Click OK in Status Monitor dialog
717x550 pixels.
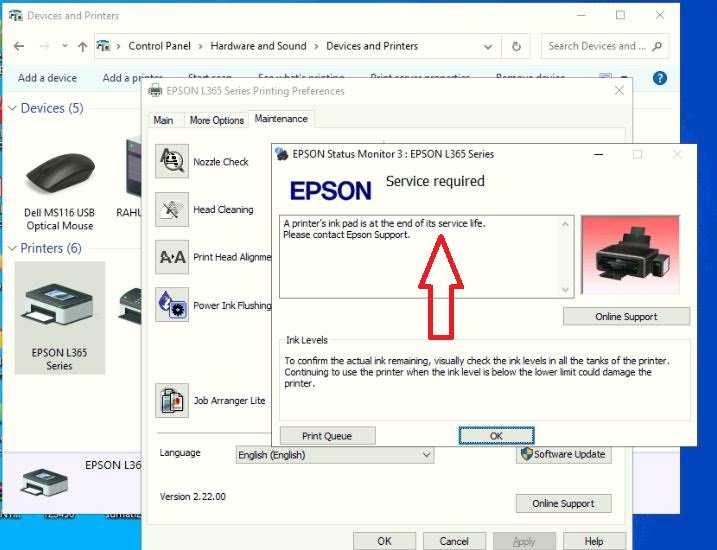[496, 436]
